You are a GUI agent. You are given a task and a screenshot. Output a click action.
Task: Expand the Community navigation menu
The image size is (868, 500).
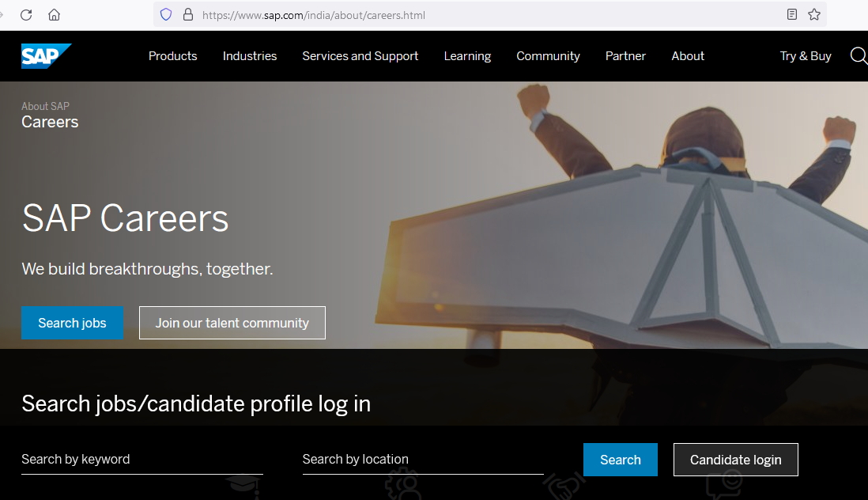coord(548,56)
